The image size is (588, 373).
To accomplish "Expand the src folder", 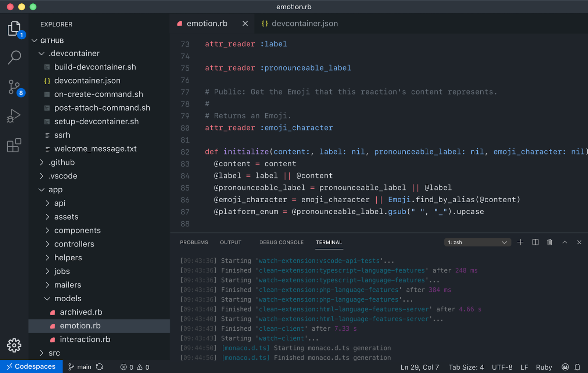I will click(x=42, y=353).
